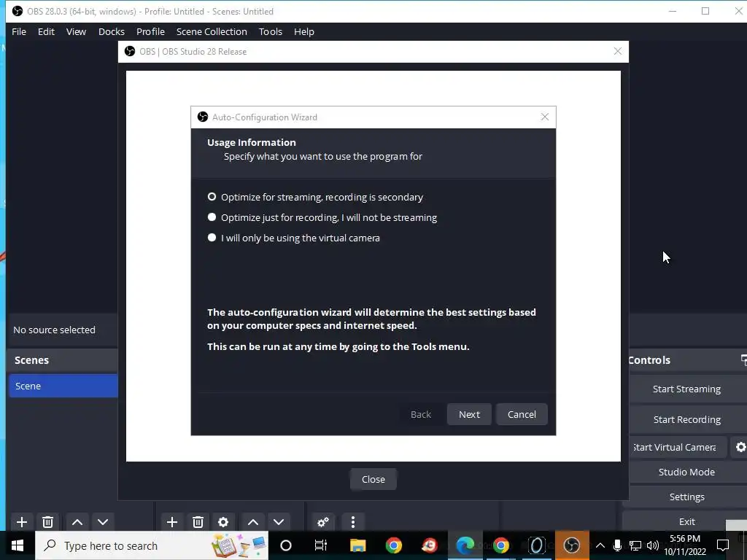Click the microphone tray icon

617,545
